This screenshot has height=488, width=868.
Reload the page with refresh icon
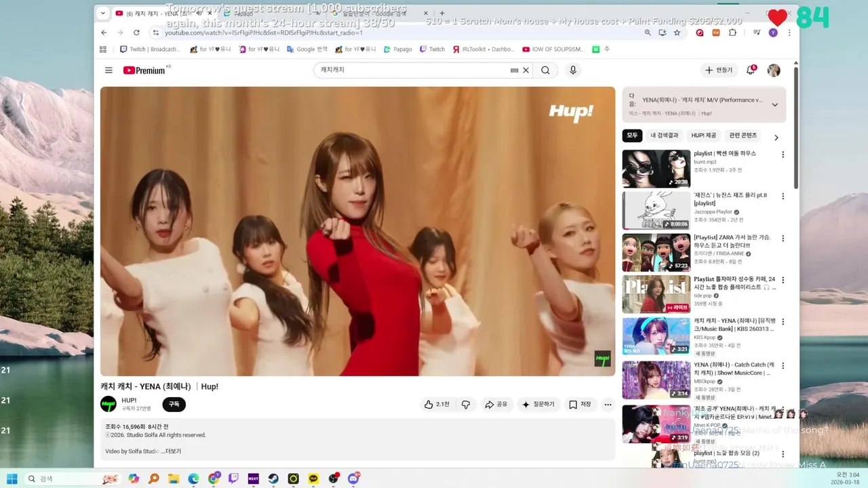pyautogui.click(x=136, y=33)
